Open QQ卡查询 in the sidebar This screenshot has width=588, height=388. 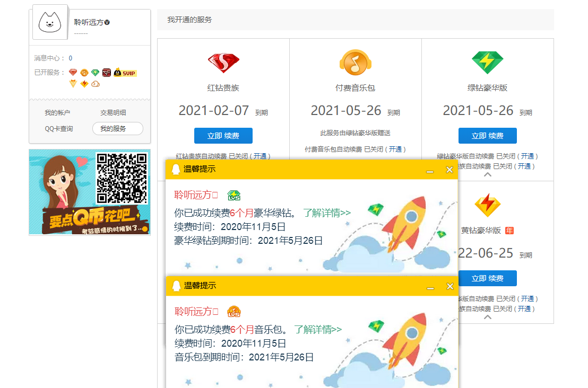(x=59, y=129)
